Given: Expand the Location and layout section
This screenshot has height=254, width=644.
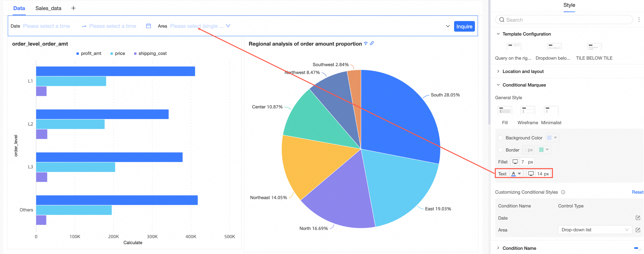Looking at the screenshot, I should click(523, 71).
